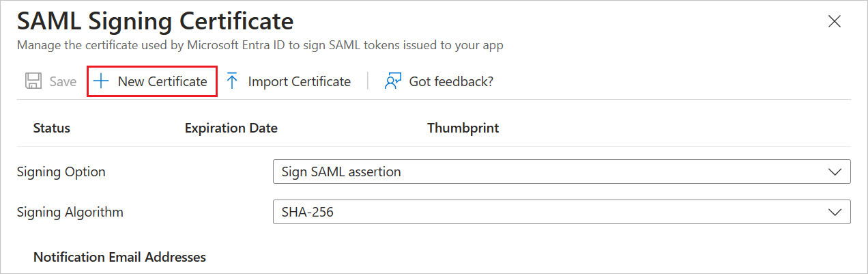Click the SAML Signing Certificate title
Viewport: 868px width, 274px height.
(155, 21)
